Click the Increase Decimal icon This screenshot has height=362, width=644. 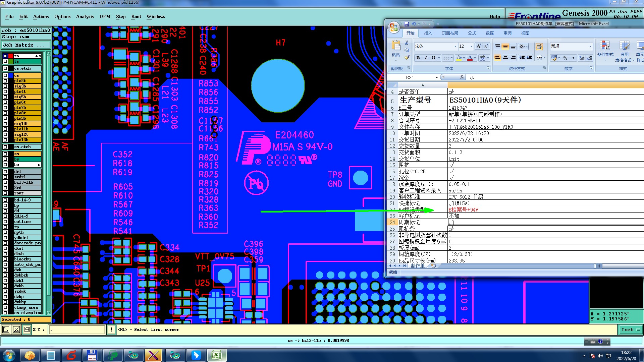582,58
